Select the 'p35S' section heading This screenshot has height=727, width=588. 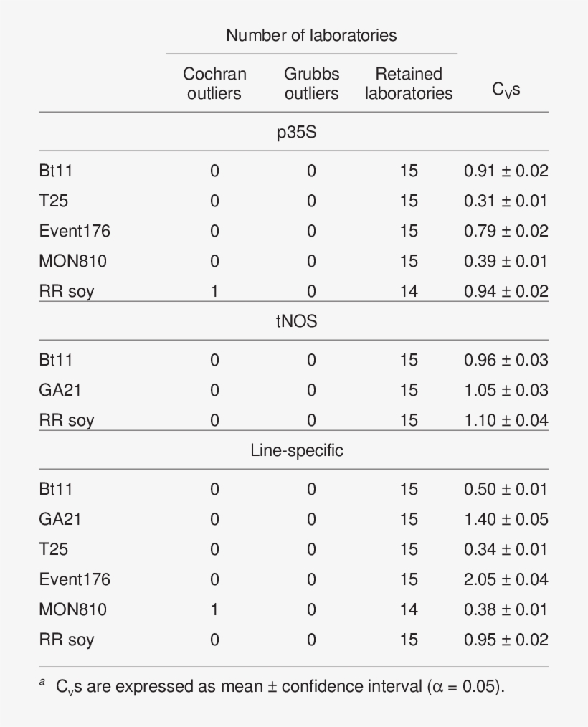pyautogui.click(x=296, y=132)
